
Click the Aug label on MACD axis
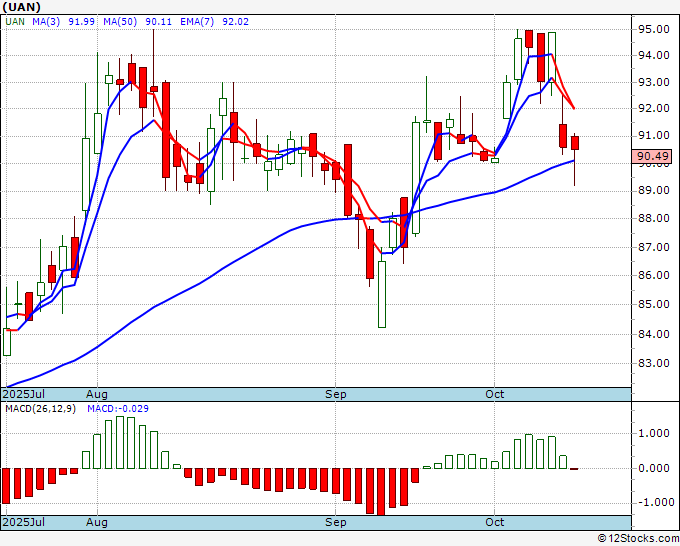pyautogui.click(x=97, y=522)
